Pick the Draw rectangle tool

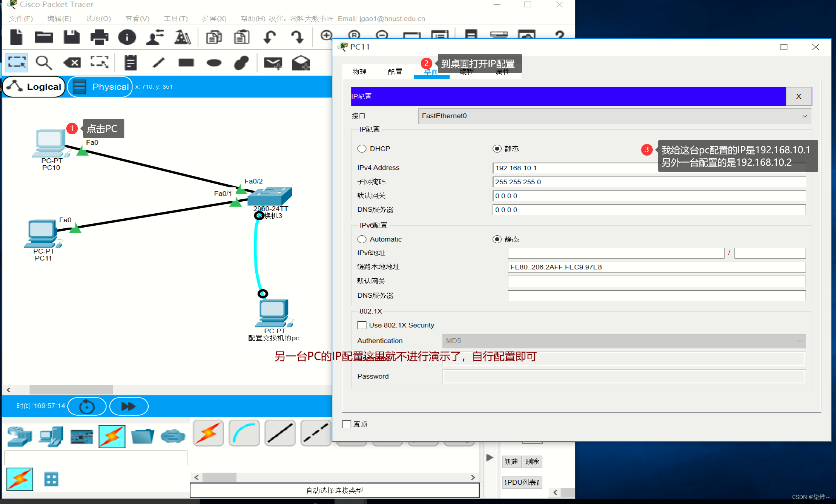(x=186, y=63)
